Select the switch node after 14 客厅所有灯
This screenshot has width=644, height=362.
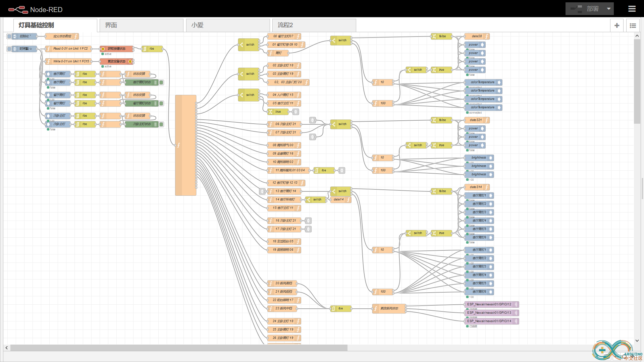tap(316, 200)
